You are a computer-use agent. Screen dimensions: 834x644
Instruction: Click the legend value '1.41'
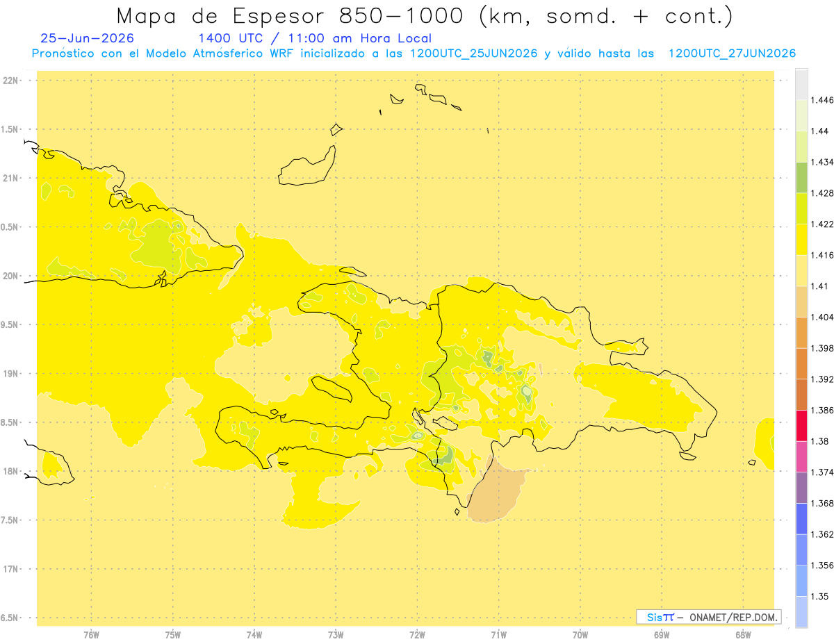point(820,286)
